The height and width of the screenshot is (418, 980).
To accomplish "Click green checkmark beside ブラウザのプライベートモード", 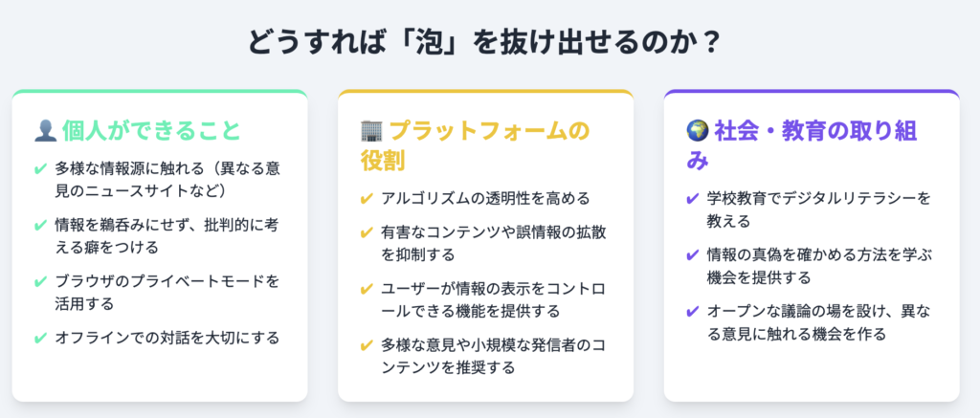I will coord(40,282).
